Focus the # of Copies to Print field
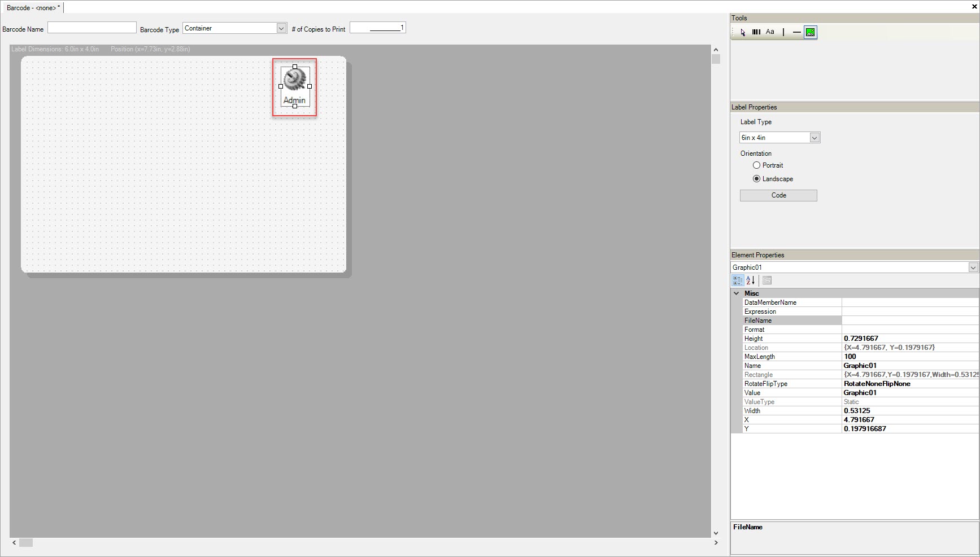Image resolution: width=980 pixels, height=557 pixels. point(378,28)
